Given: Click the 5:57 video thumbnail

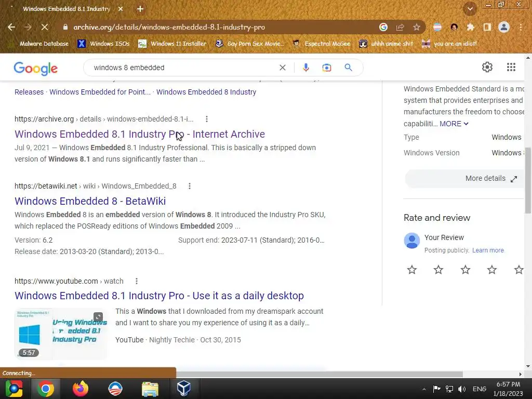Looking at the screenshot, I should coord(61,334).
